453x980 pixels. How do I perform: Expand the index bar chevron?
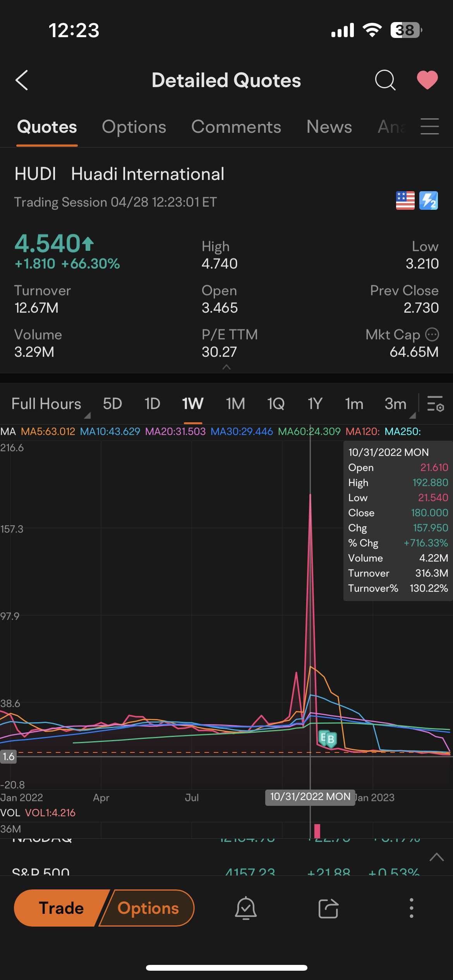(x=437, y=857)
